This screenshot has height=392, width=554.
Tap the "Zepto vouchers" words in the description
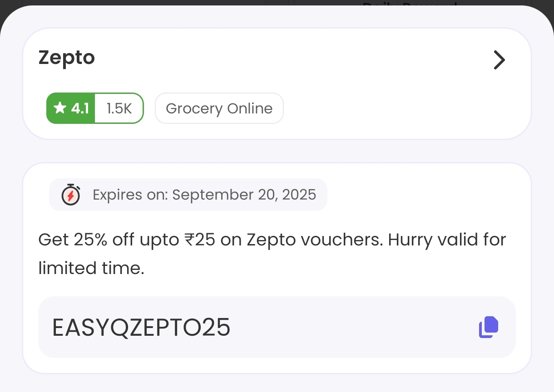[x=313, y=239]
